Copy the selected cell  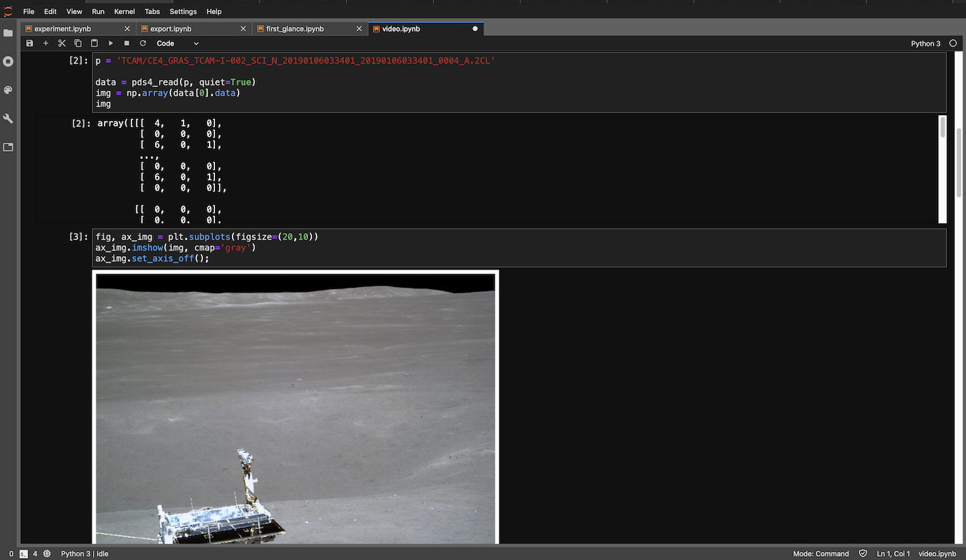coord(78,43)
